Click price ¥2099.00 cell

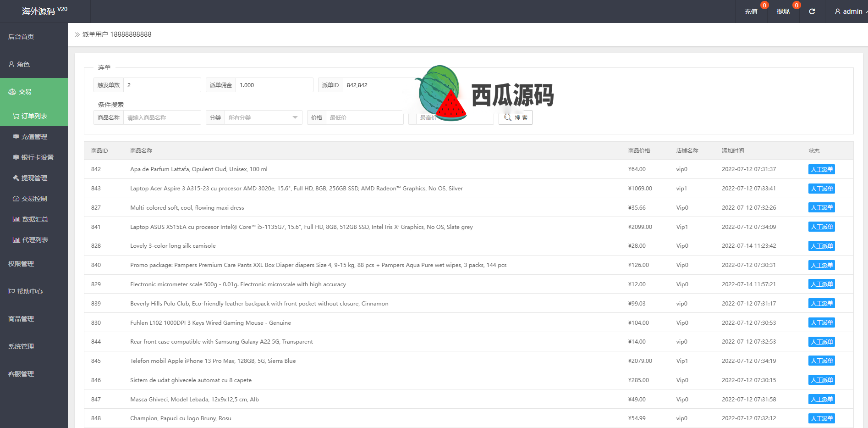pyautogui.click(x=640, y=227)
